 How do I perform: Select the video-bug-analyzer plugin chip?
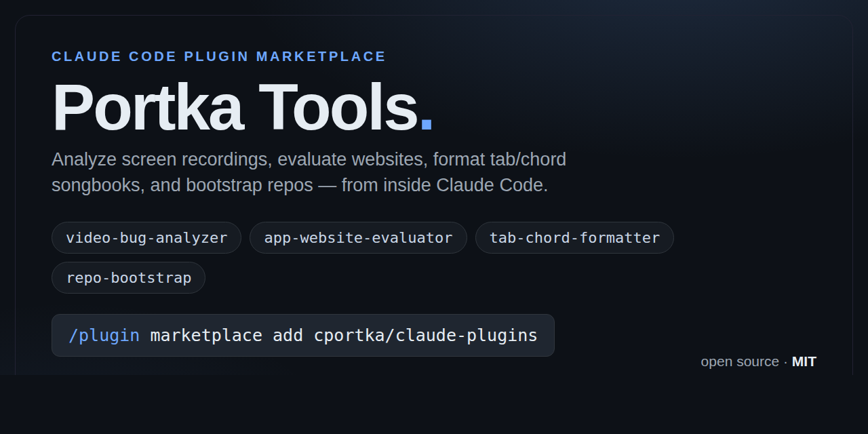tap(146, 237)
